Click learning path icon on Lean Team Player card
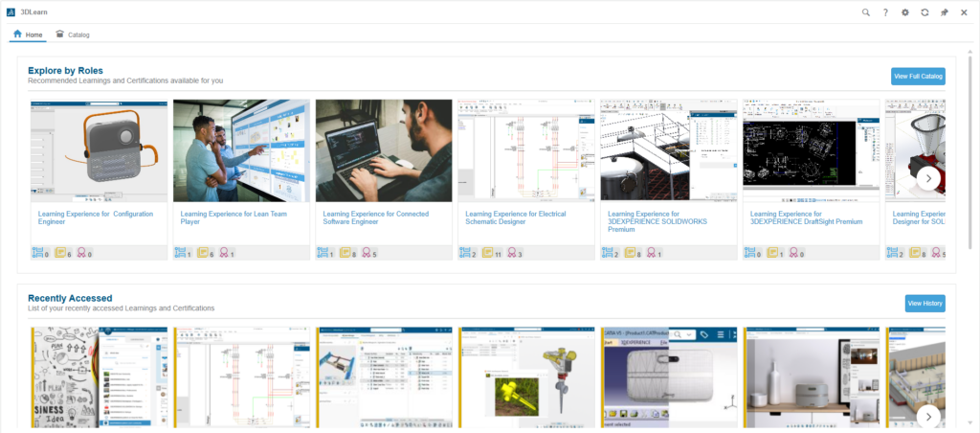This screenshot has width=980, height=433. point(179,253)
